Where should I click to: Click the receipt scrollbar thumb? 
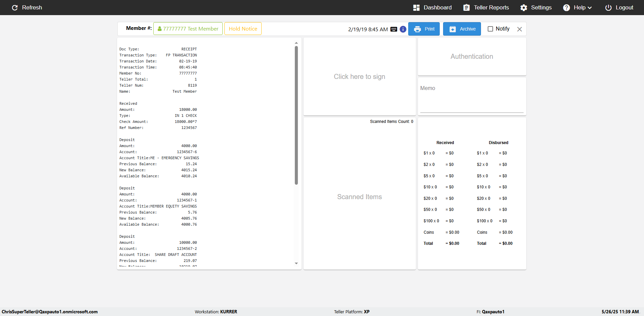(x=296, y=115)
